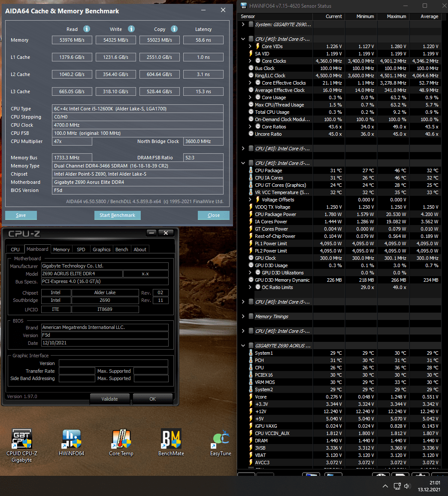
Task: Switch to the Memory tab in CPU-Z
Action: click(x=61, y=249)
